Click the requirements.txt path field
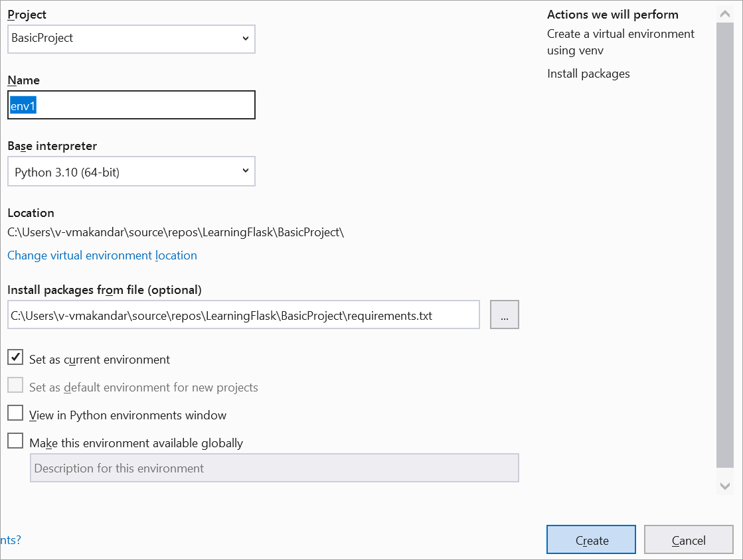 click(242, 315)
